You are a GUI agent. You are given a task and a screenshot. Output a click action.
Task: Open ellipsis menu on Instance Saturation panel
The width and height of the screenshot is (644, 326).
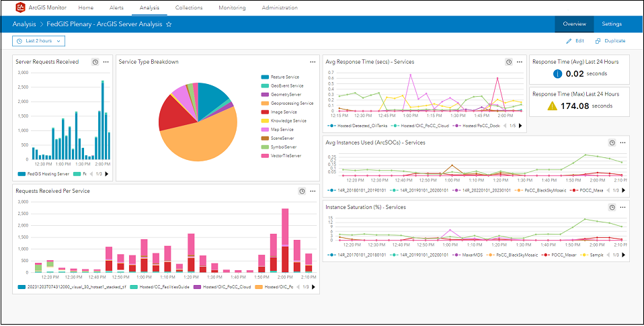[x=622, y=207]
